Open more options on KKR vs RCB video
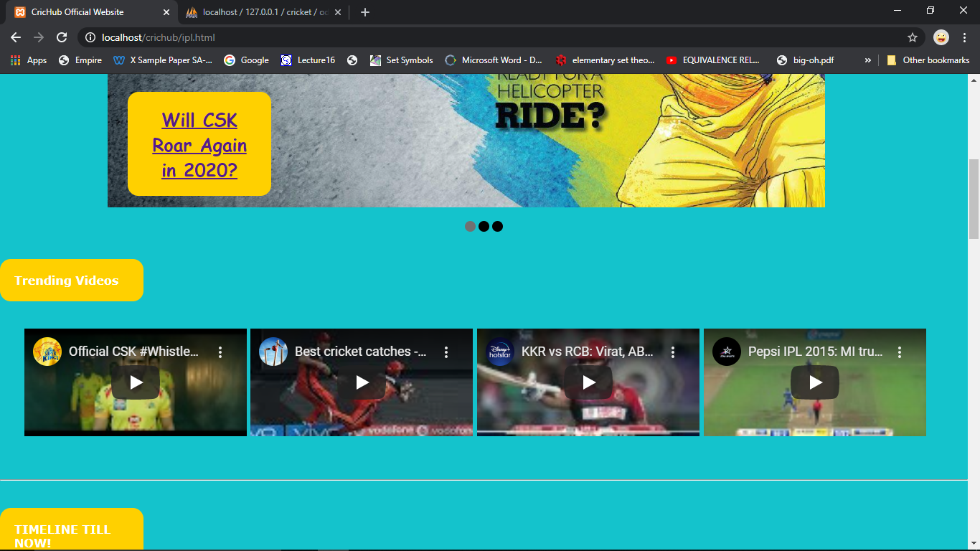 673,352
